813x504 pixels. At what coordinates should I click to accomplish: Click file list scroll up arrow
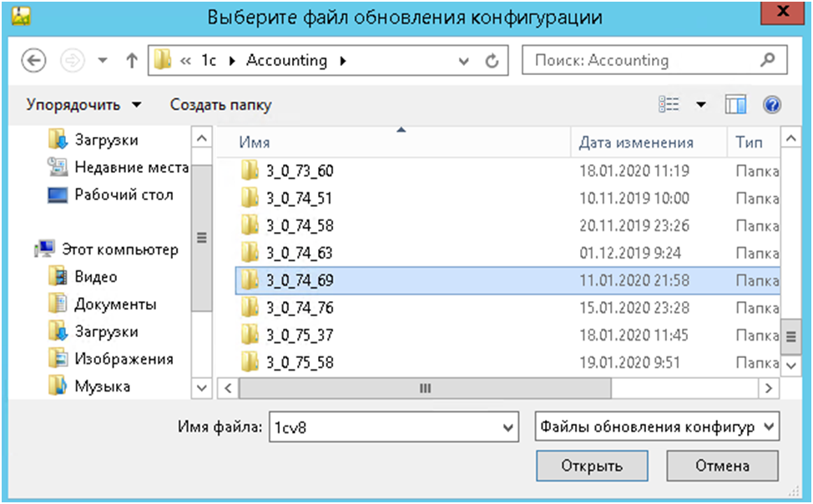[790, 138]
